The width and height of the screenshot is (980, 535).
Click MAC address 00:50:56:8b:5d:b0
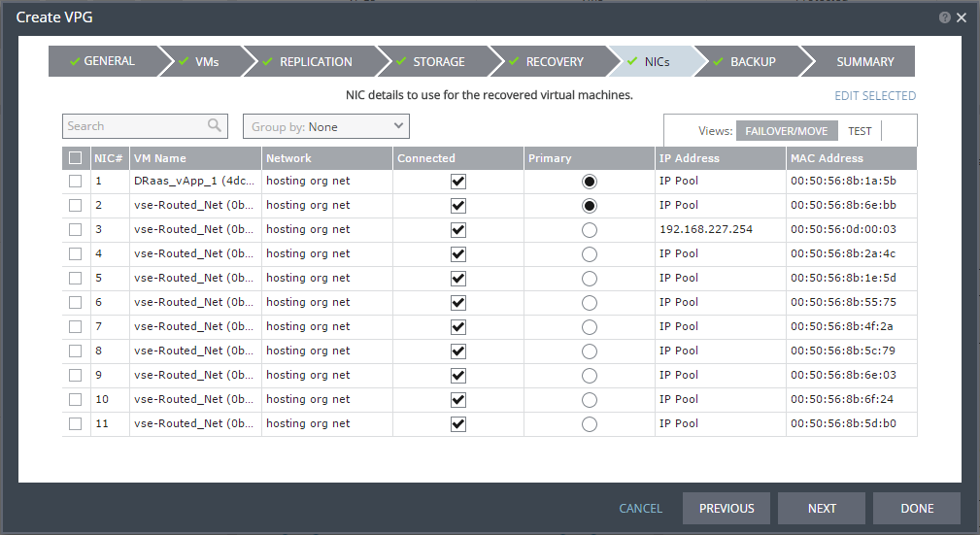coord(843,423)
